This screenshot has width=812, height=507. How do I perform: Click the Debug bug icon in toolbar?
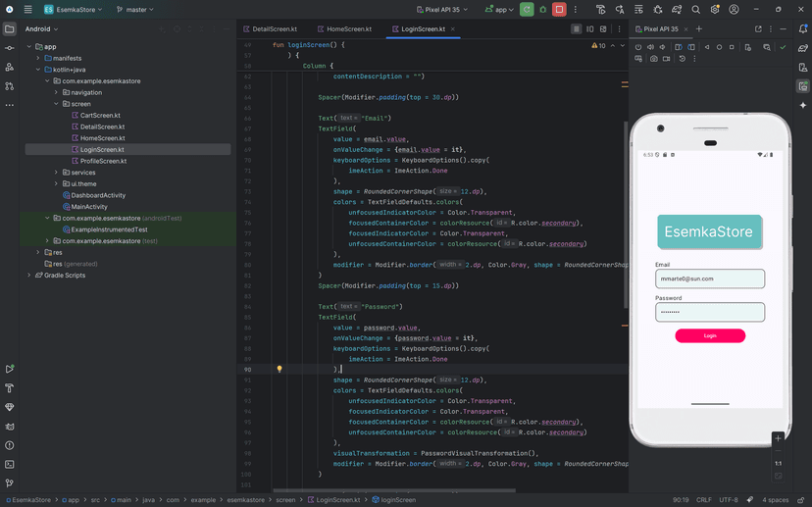[542, 10]
